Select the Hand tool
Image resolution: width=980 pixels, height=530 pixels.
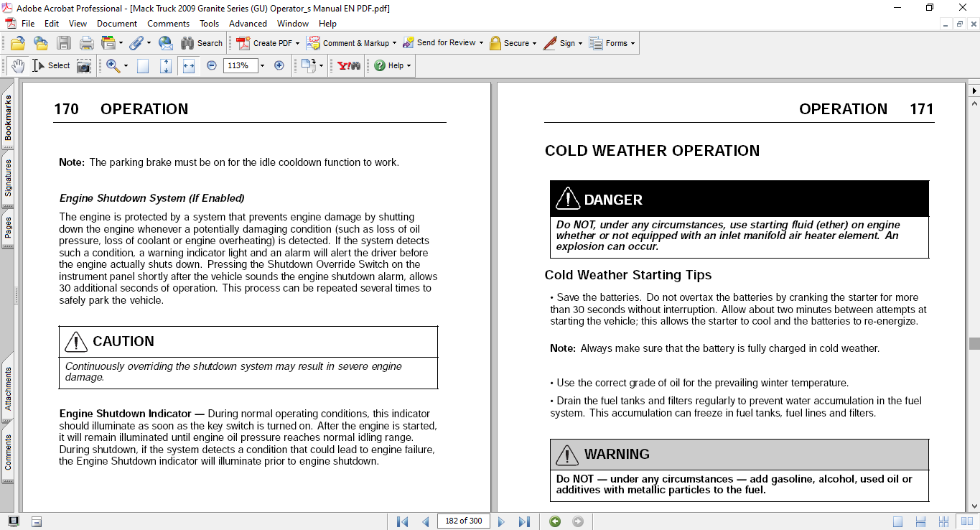[x=17, y=65]
